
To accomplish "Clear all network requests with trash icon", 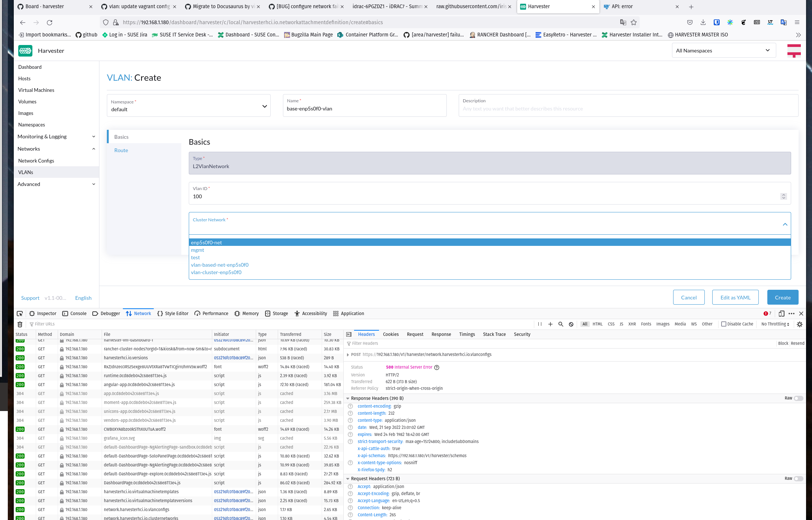I will [x=20, y=324].
